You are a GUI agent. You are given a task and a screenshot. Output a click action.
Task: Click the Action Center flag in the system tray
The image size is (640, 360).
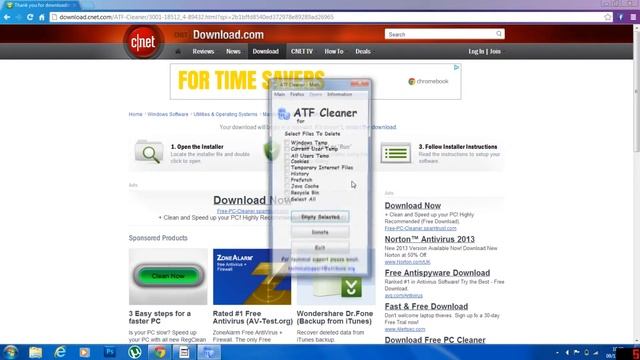pyautogui.click(x=576, y=352)
